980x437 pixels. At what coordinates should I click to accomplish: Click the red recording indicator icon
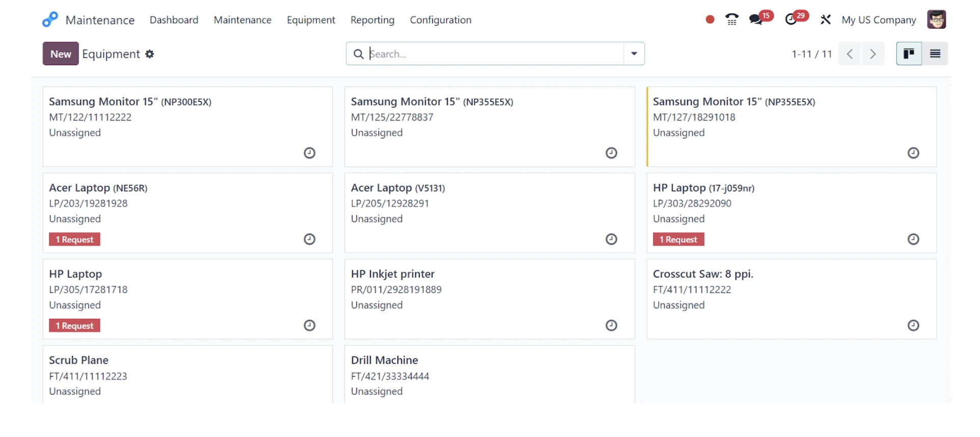tap(710, 19)
